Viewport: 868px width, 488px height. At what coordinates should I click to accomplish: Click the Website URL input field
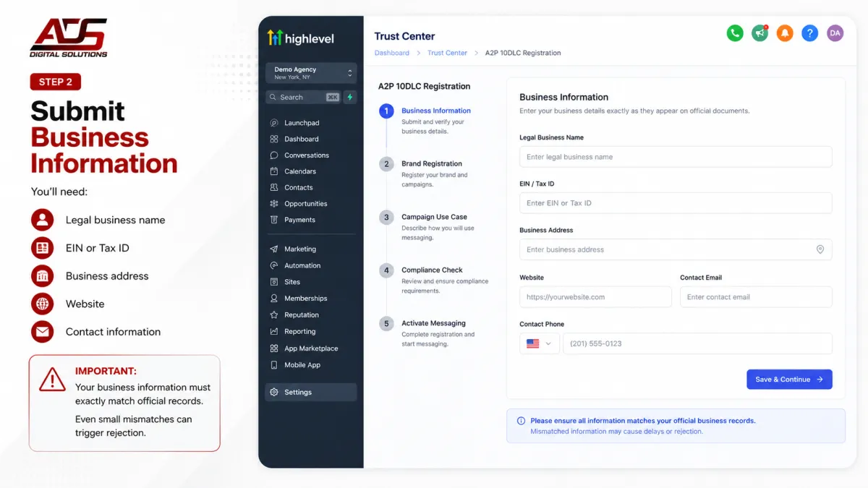595,297
